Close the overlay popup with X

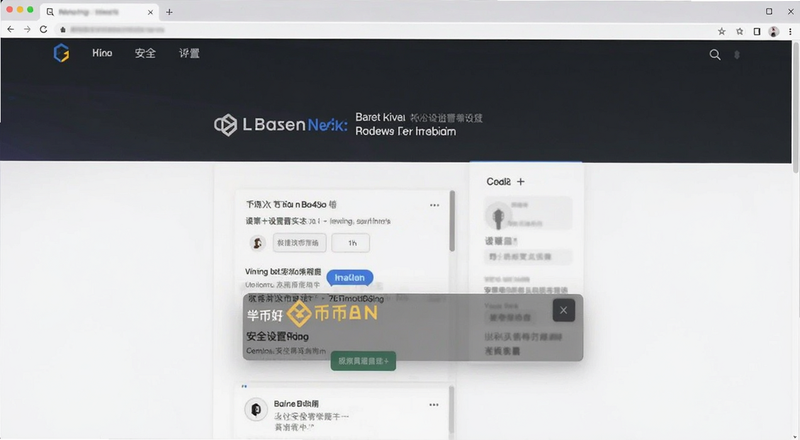(x=564, y=310)
